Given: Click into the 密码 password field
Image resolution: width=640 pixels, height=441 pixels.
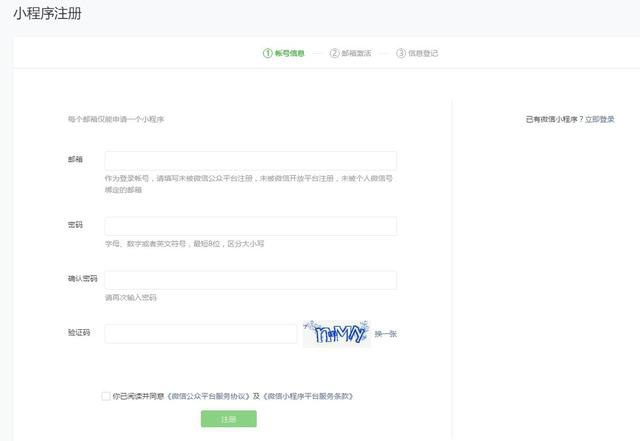Looking at the screenshot, I should click(x=250, y=226).
